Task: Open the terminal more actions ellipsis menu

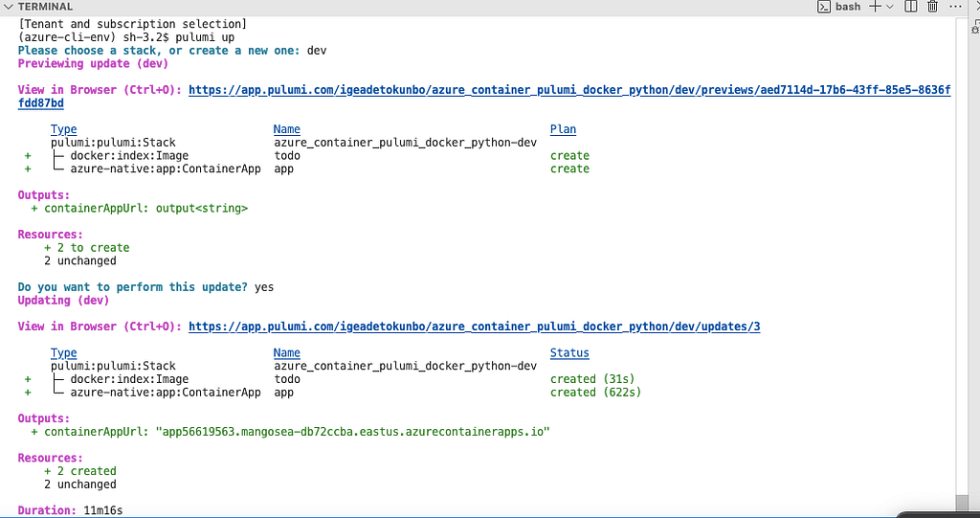Action: pos(956,7)
